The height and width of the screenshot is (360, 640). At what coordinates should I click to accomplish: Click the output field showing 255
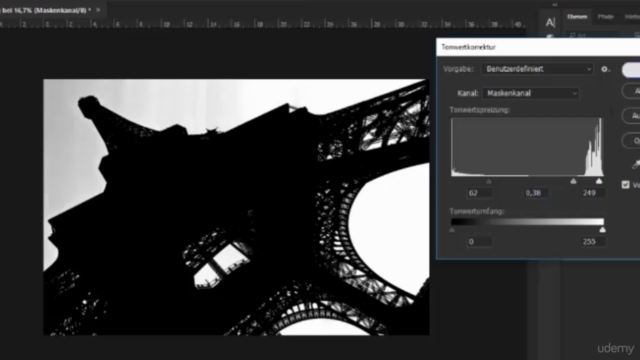pos(593,242)
